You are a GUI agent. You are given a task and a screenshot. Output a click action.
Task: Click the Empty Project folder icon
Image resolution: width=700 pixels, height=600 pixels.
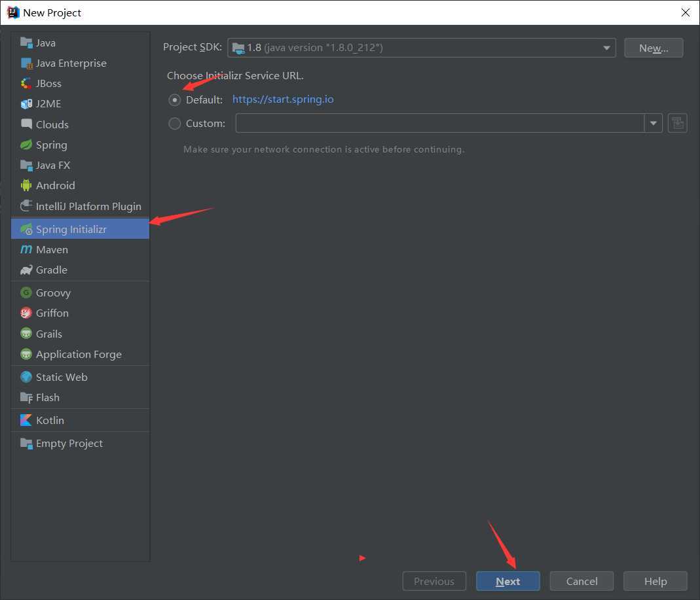coord(26,444)
